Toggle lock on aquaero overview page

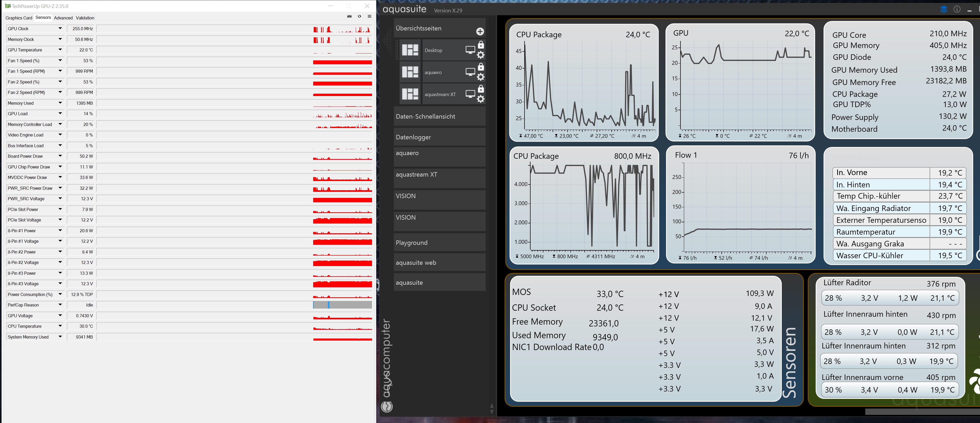pos(481,67)
